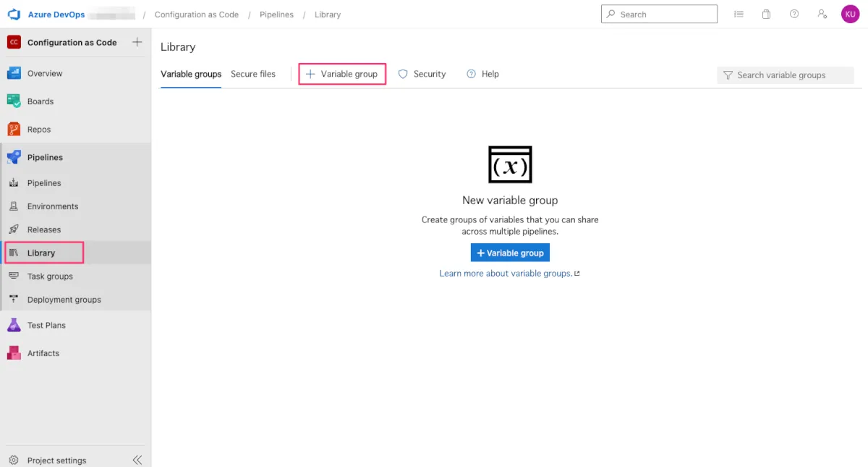
Task: Click the Search variable groups field
Action: [786, 75]
